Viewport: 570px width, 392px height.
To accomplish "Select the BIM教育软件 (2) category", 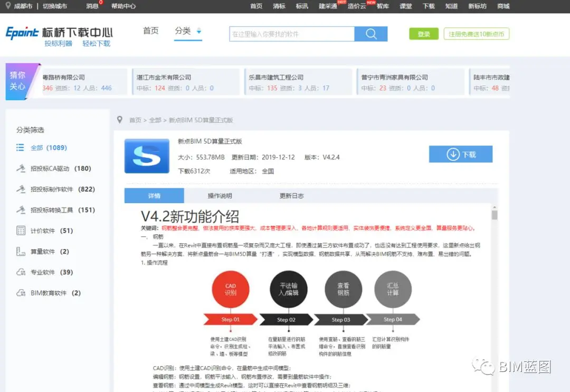I will tap(55, 293).
